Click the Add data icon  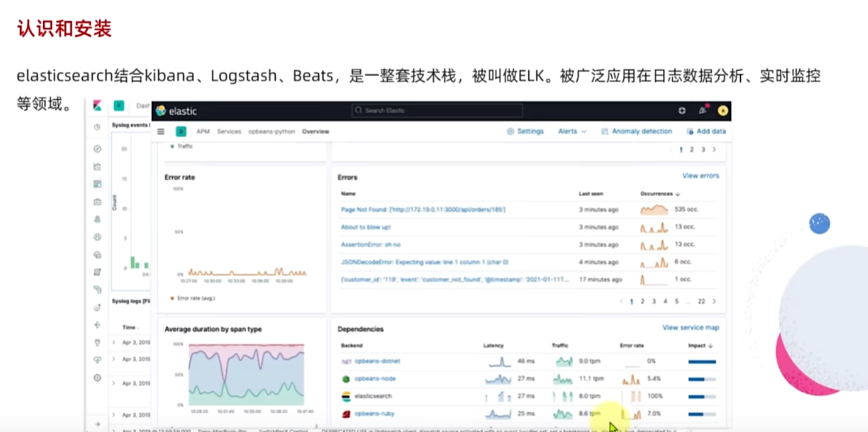click(x=690, y=132)
